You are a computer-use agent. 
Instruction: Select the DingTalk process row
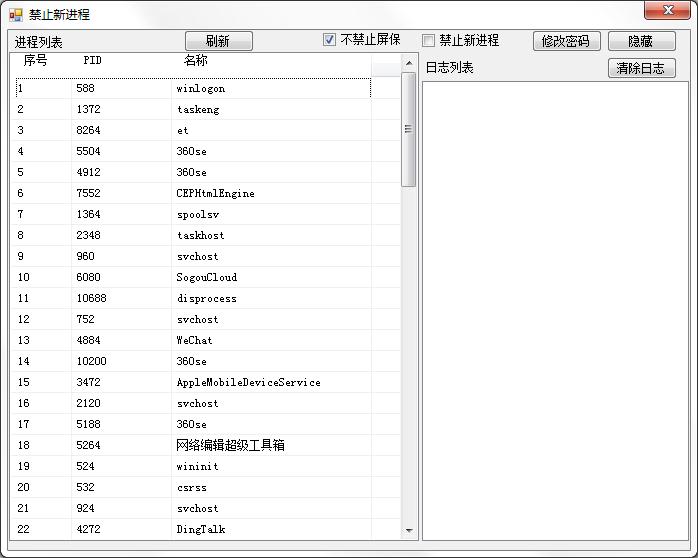click(x=200, y=529)
